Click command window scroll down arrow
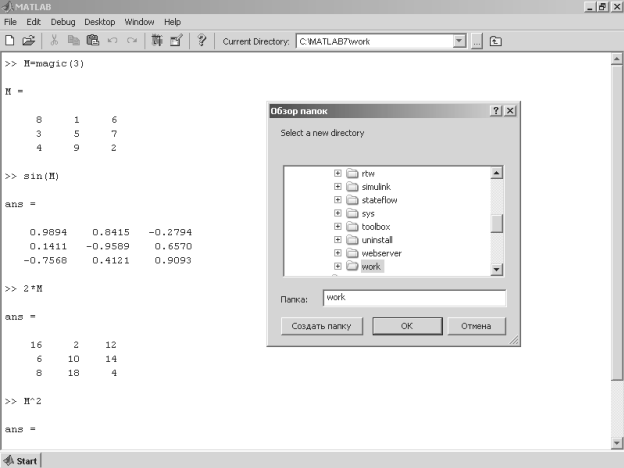 tap(617, 443)
